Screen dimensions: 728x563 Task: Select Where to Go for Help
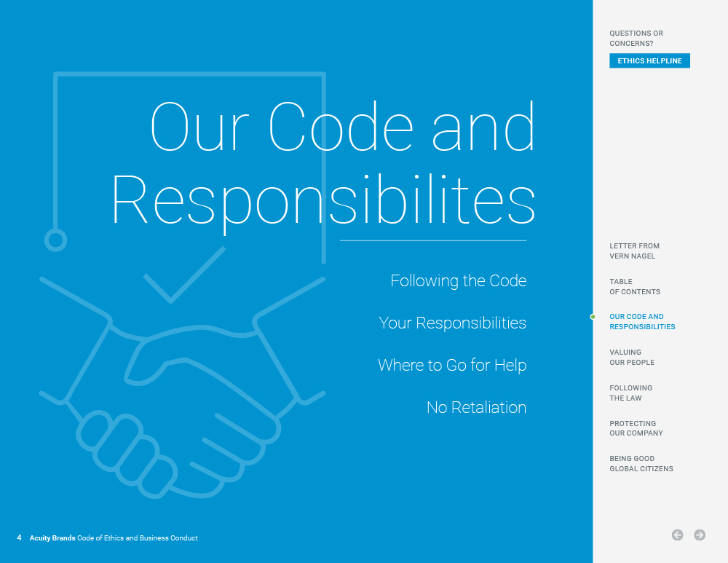pyautogui.click(x=451, y=366)
